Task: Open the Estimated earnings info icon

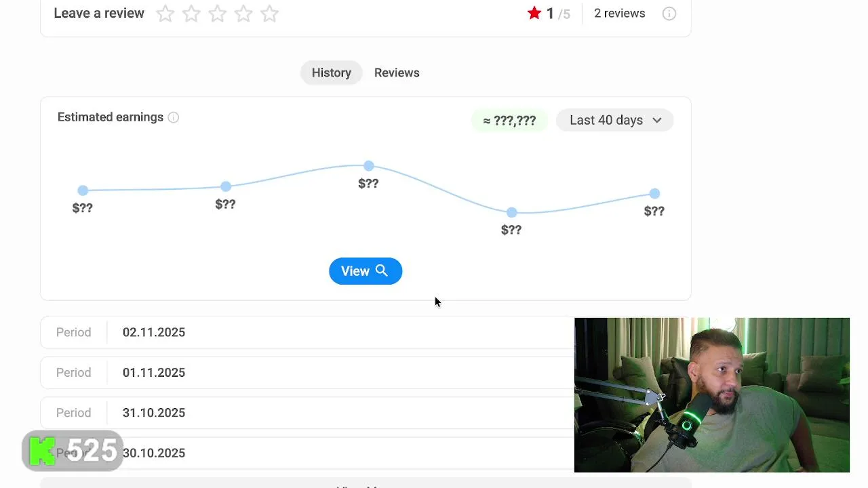Action: [x=174, y=117]
